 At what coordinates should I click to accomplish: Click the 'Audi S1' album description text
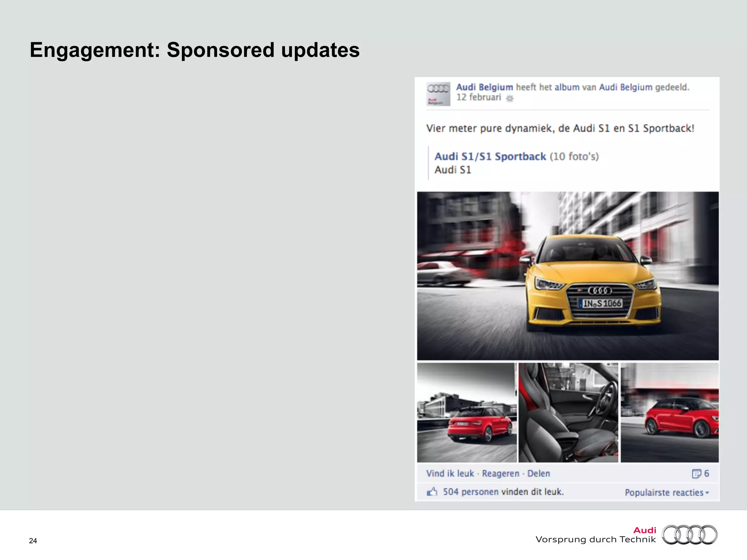pyautogui.click(x=453, y=170)
